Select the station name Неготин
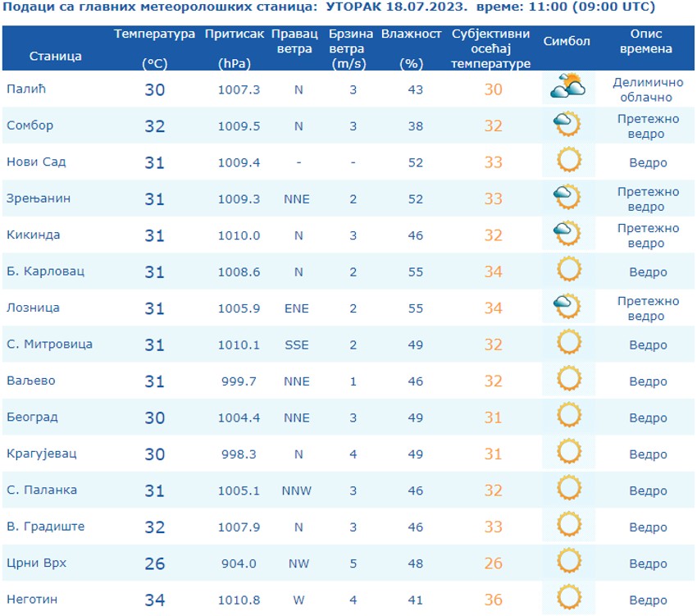This screenshot has width=697, height=616. click(31, 599)
